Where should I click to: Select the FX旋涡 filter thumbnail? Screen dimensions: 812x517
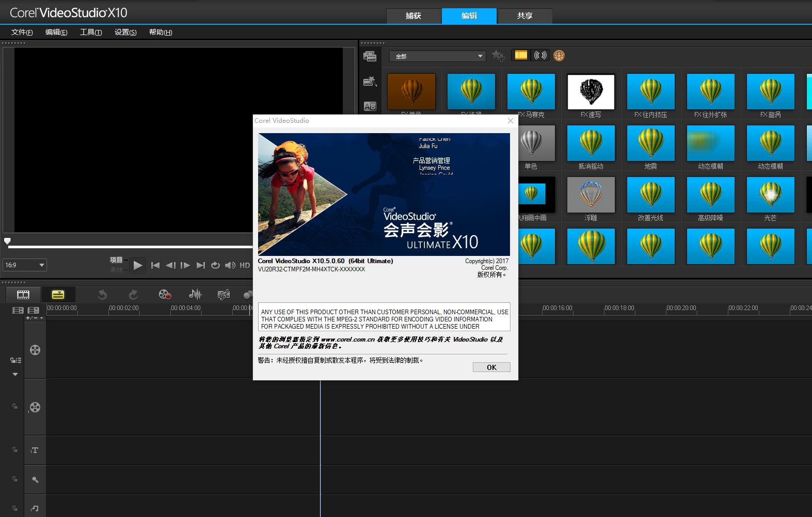point(771,92)
